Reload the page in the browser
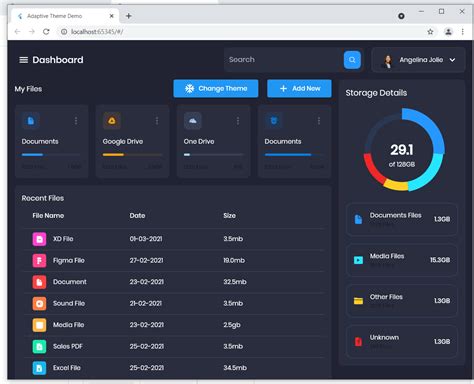The image size is (474, 384). (46, 32)
